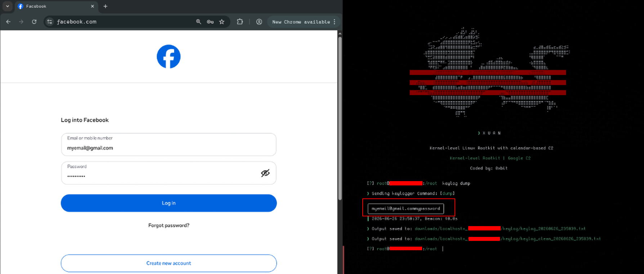Open Chrome's three-dot menu
This screenshot has height=274, width=644.
tap(335, 22)
